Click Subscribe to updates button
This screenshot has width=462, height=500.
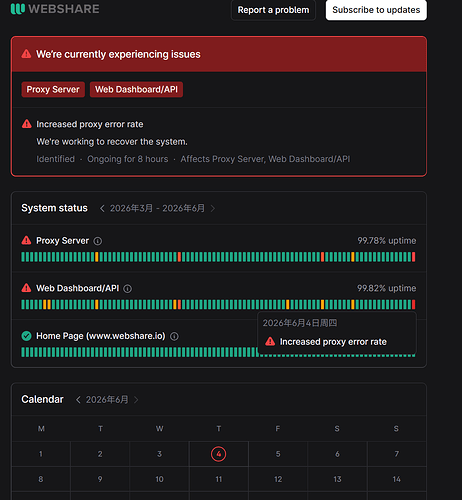click(376, 10)
